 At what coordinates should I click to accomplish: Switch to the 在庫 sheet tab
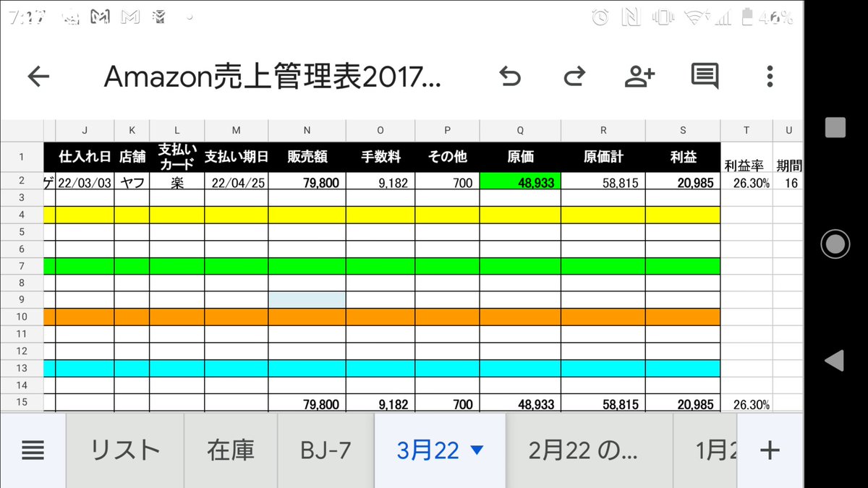231,450
